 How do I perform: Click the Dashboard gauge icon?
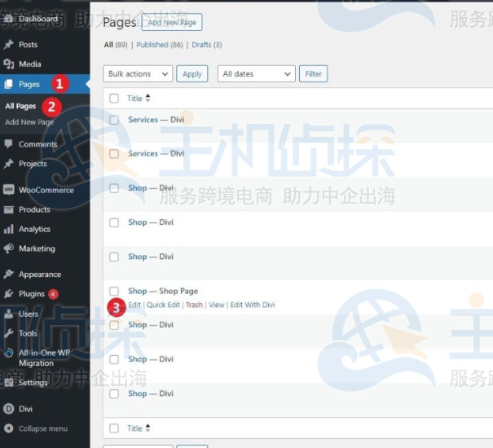coord(8,19)
